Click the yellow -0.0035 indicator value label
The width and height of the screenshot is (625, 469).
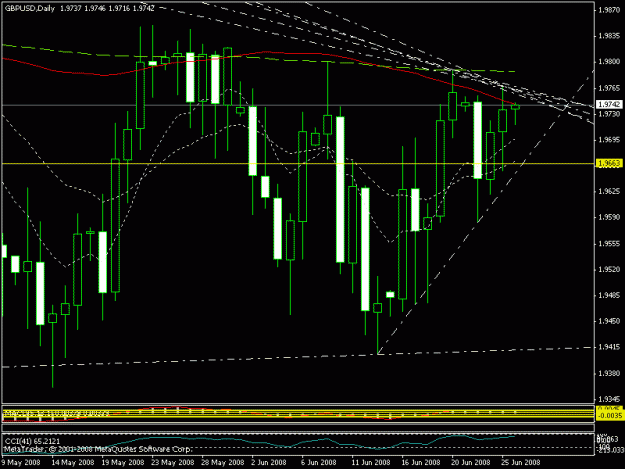(609, 416)
